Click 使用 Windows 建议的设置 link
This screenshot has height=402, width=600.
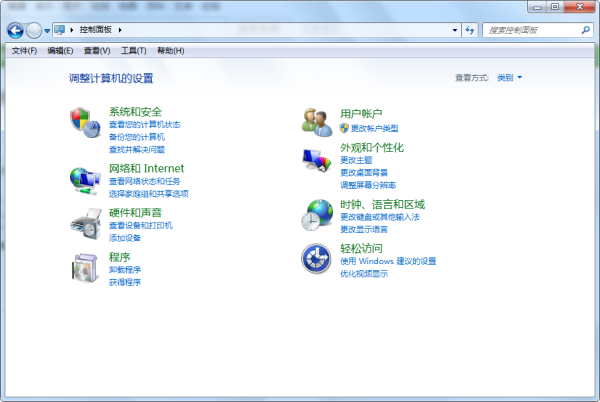pyautogui.click(x=388, y=261)
